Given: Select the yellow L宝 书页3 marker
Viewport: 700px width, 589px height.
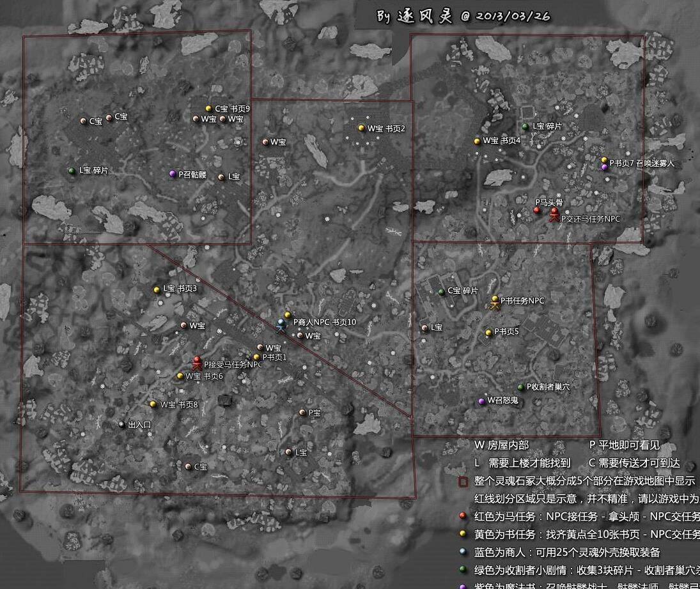Looking at the screenshot, I should 157,289.
